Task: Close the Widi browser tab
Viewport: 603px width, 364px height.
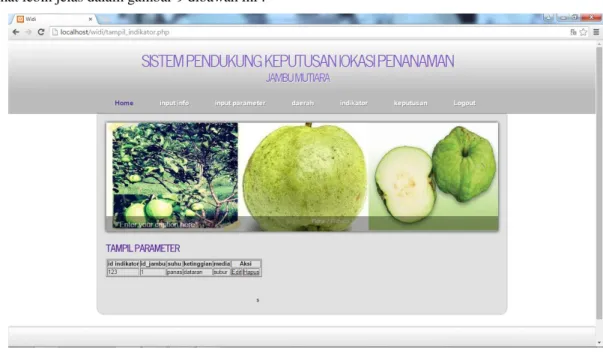Action: tap(90, 19)
